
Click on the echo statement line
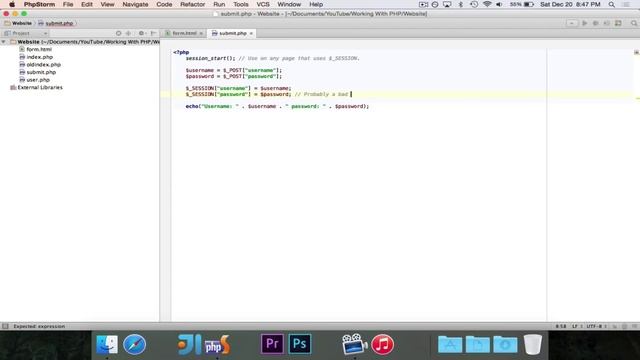pyautogui.click(x=277, y=106)
